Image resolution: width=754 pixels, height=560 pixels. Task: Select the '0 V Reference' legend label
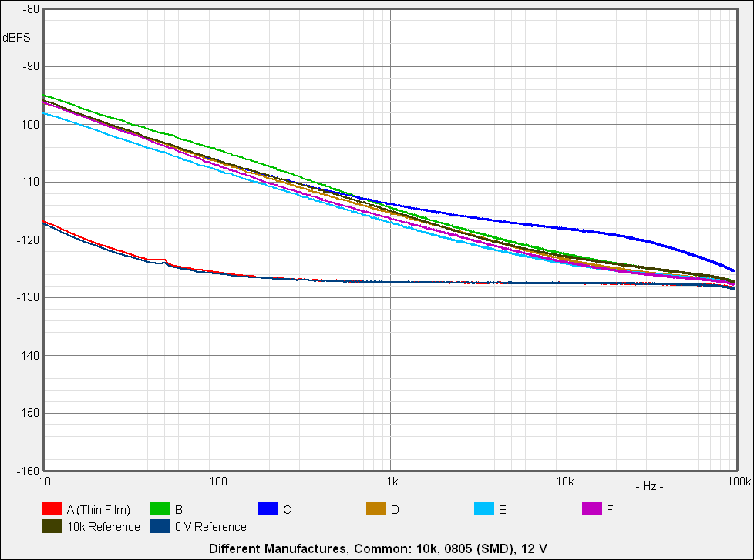click(x=210, y=527)
